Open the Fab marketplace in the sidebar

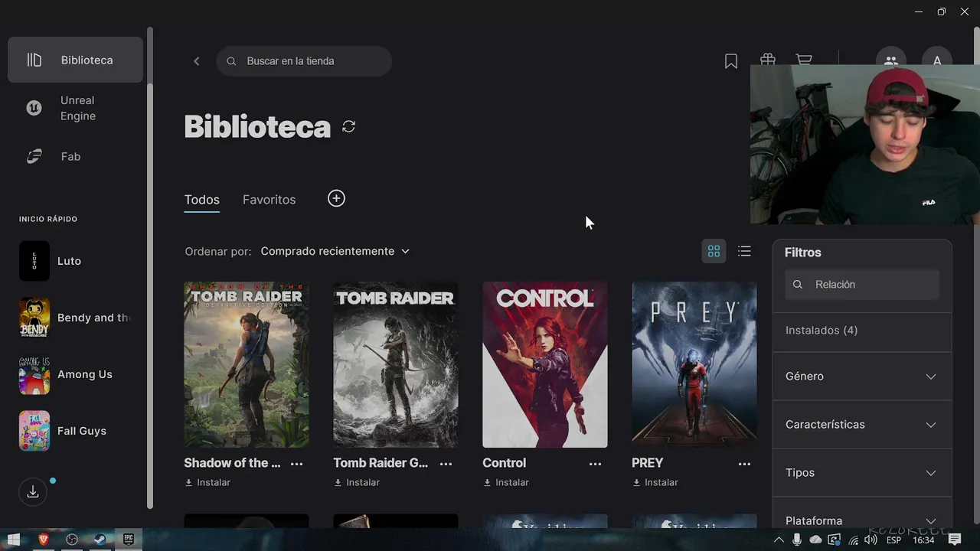(x=75, y=156)
